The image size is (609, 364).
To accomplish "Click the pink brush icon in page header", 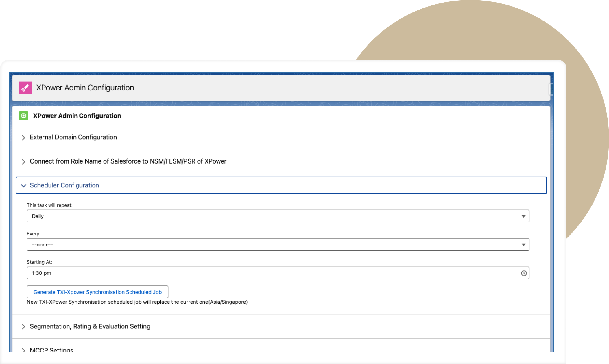I will pyautogui.click(x=25, y=88).
